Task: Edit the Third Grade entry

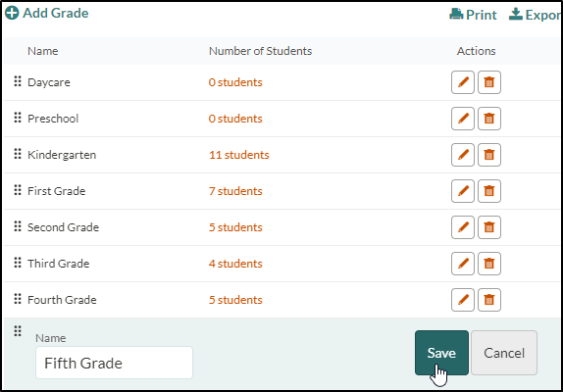Action: pyautogui.click(x=463, y=264)
